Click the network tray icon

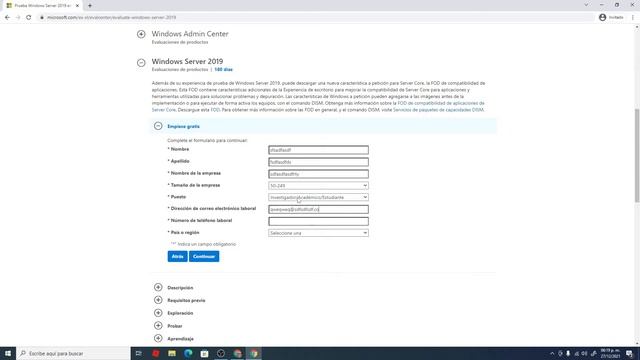[577, 353]
